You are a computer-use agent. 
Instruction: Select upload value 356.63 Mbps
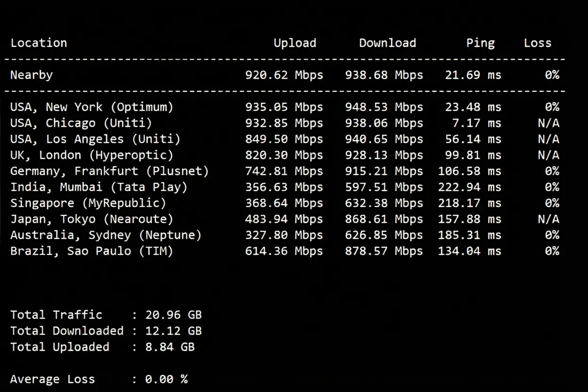[x=284, y=187]
